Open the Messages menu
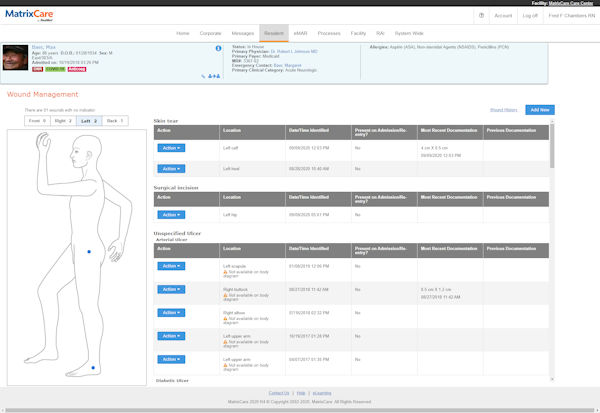 point(243,33)
